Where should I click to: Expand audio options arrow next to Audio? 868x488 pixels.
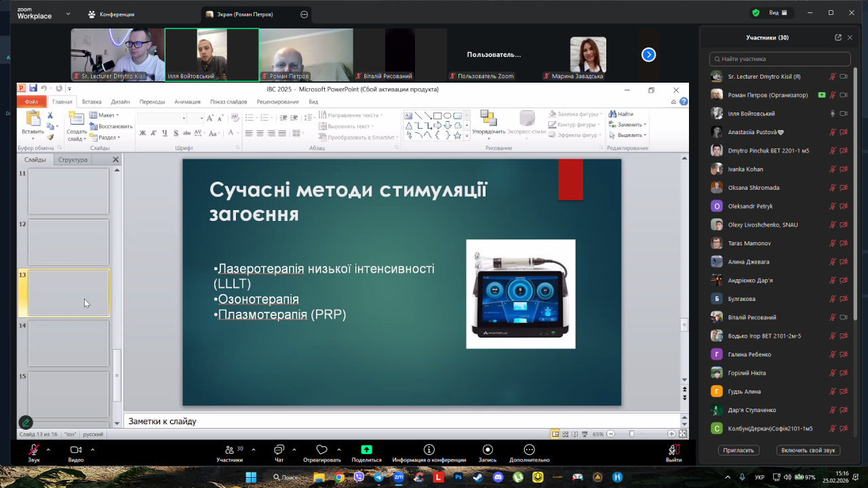point(48,449)
